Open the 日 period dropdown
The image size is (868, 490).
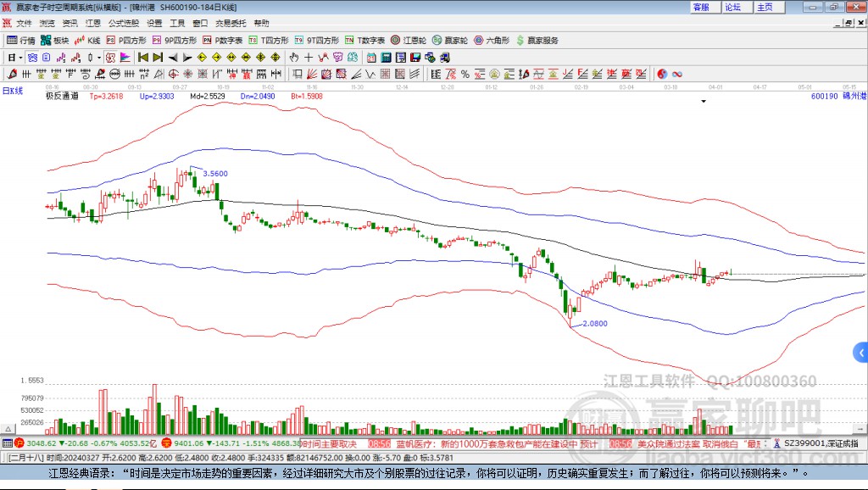pyautogui.click(x=15, y=58)
